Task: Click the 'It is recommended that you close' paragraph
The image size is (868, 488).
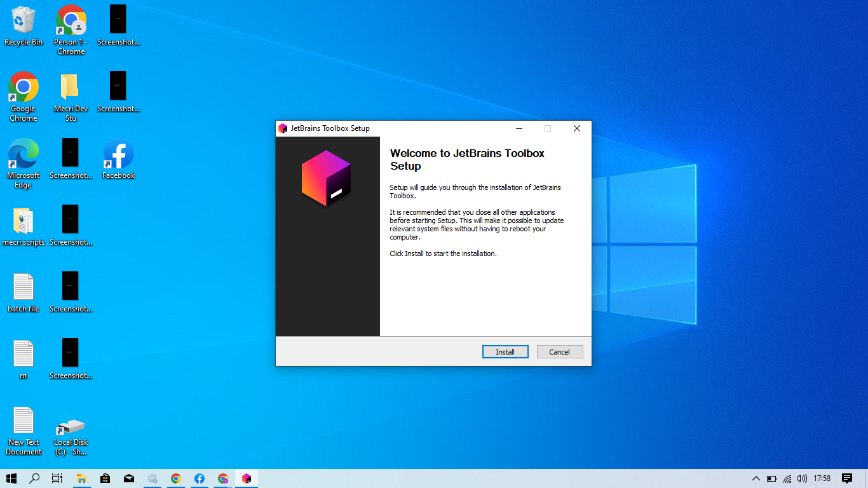Action: click(477, 225)
